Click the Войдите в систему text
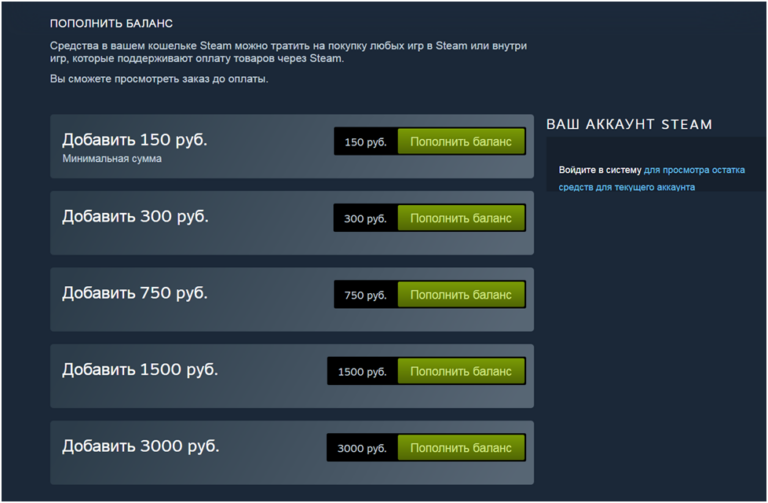 [600, 170]
